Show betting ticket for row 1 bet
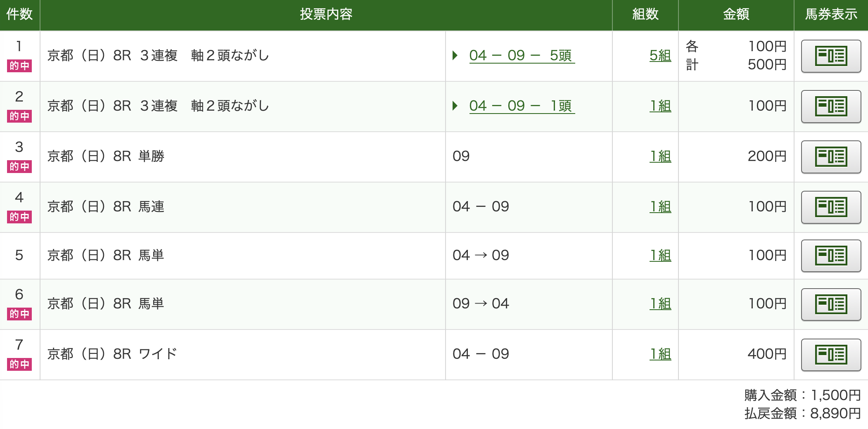Image resolution: width=868 pixels, height=429 pixels. point(830,56)
